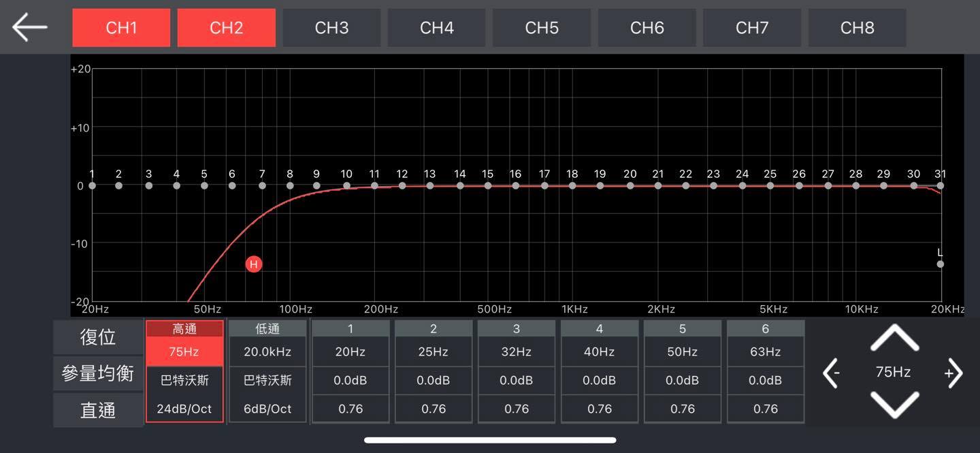Select the 低通 low-pass header
980x453 pixels.
267,329
